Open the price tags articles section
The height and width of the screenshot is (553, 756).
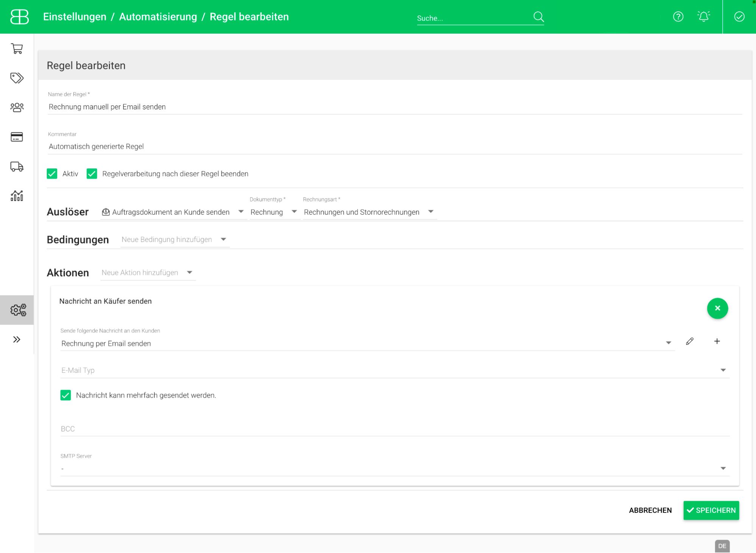click(x=17, y=78)
